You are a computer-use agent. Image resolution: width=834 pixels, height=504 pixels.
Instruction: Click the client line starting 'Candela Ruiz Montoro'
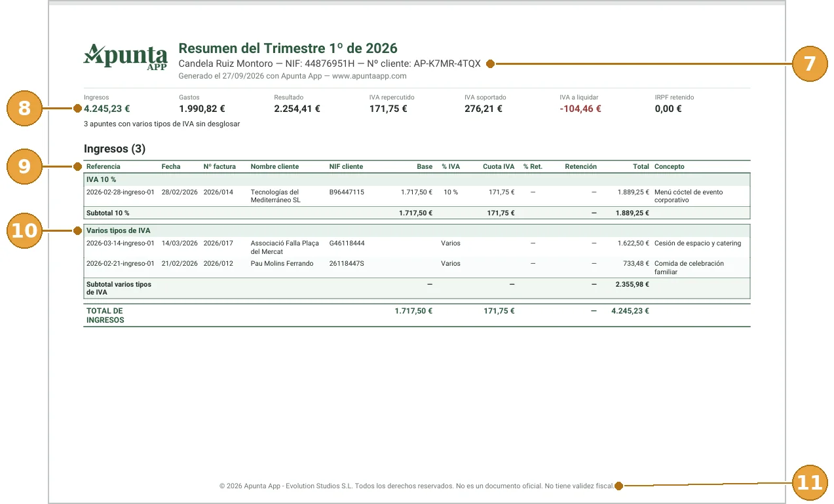tap(330, 63)
